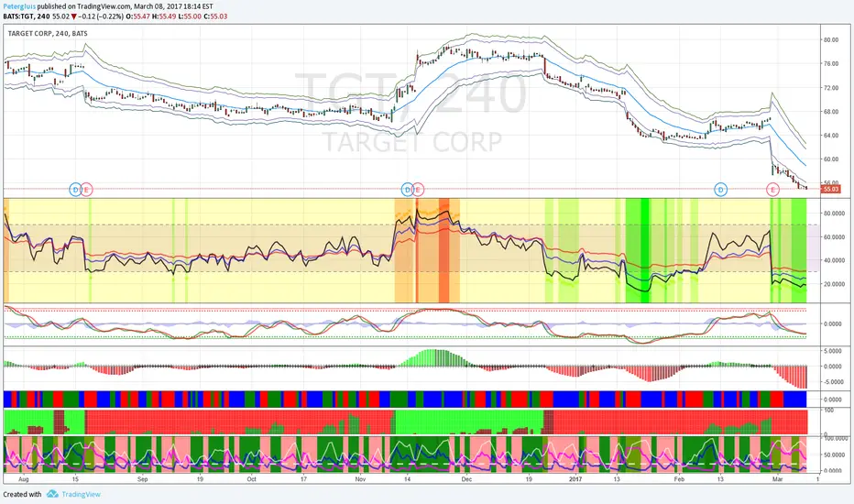
Task: Click the Feb date axis label
Action: [x=679, y=479]
